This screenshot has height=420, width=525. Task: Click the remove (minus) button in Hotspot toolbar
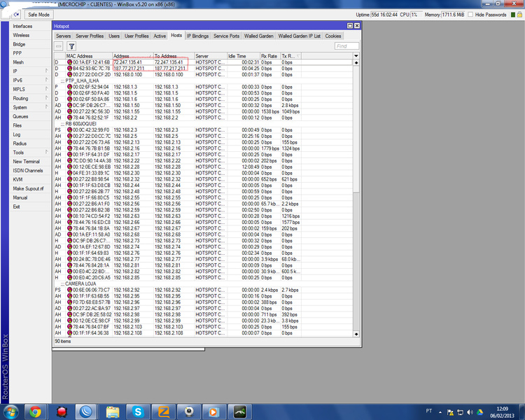click(x=59, y=46)
